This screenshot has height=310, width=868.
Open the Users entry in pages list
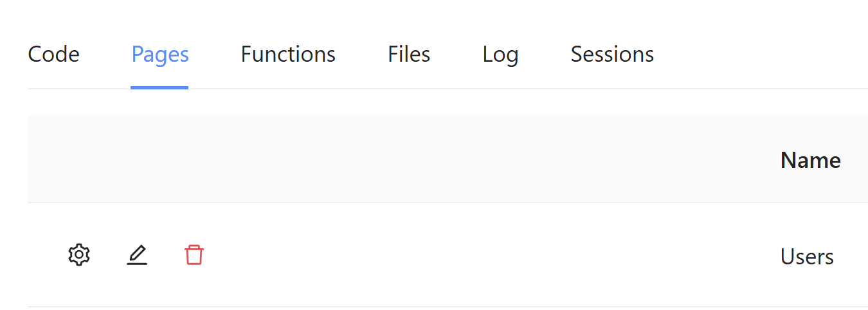807,257
